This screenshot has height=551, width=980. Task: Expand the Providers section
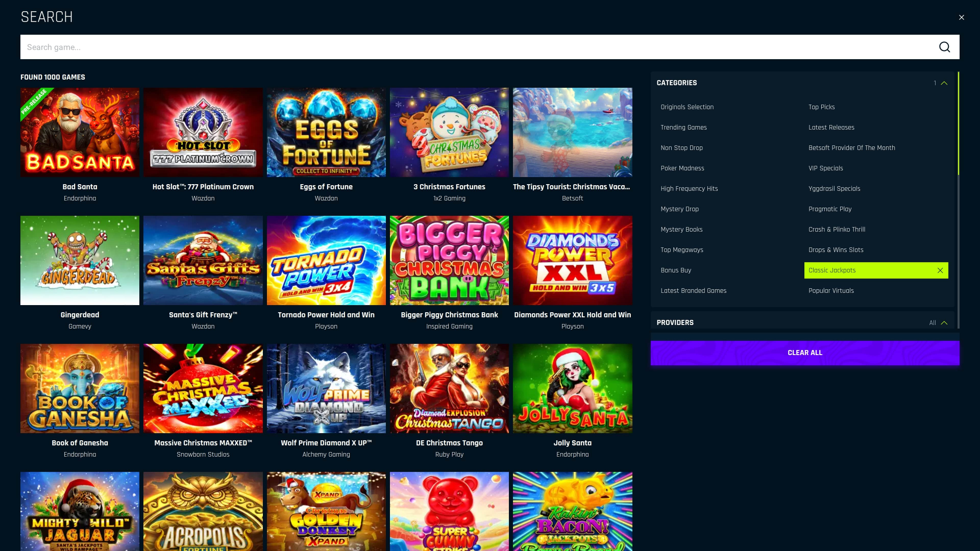click(x=944, y=322)
